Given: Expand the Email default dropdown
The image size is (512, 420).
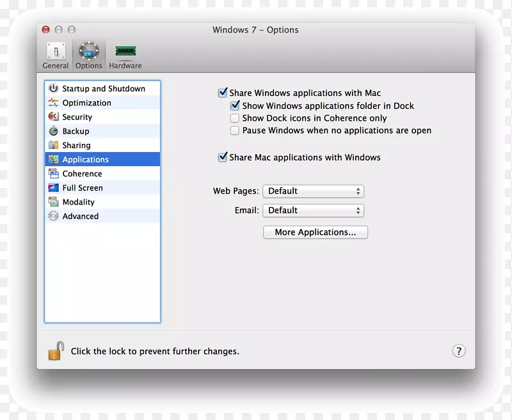Looking at the screenshot, I should click(313, 210).
